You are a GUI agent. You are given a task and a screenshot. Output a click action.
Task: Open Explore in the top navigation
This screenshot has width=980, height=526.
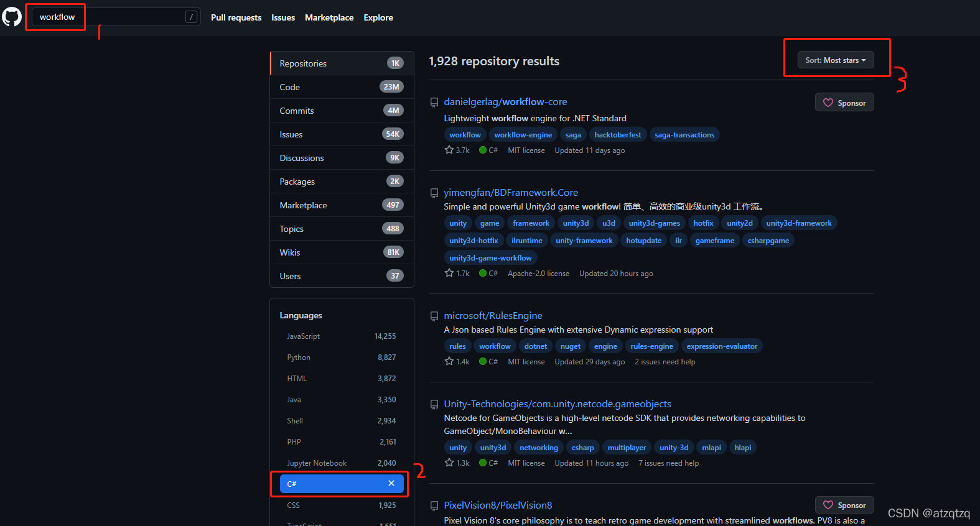coord(378,17)
